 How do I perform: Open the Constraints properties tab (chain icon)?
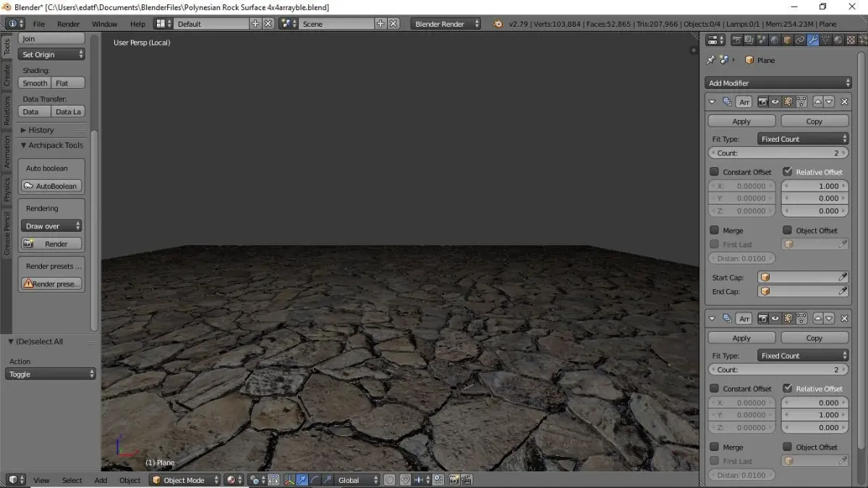pos(800,40)
